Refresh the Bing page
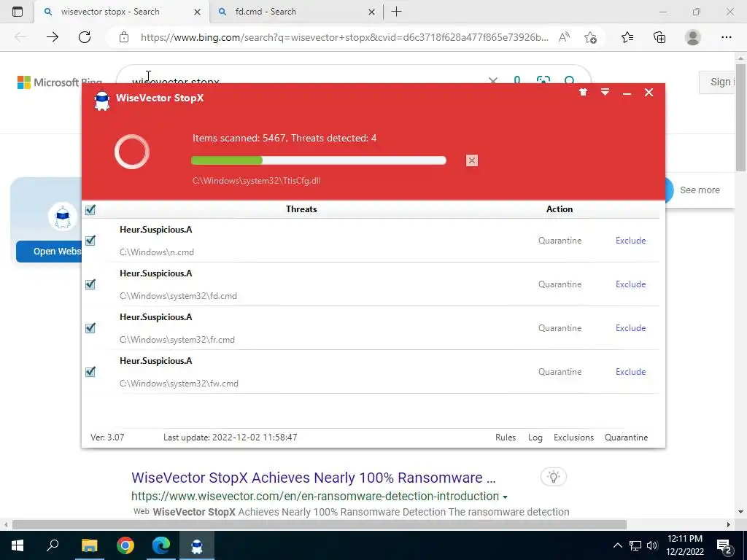Screen dimensions: 747x560 click(x=85, y=37)
